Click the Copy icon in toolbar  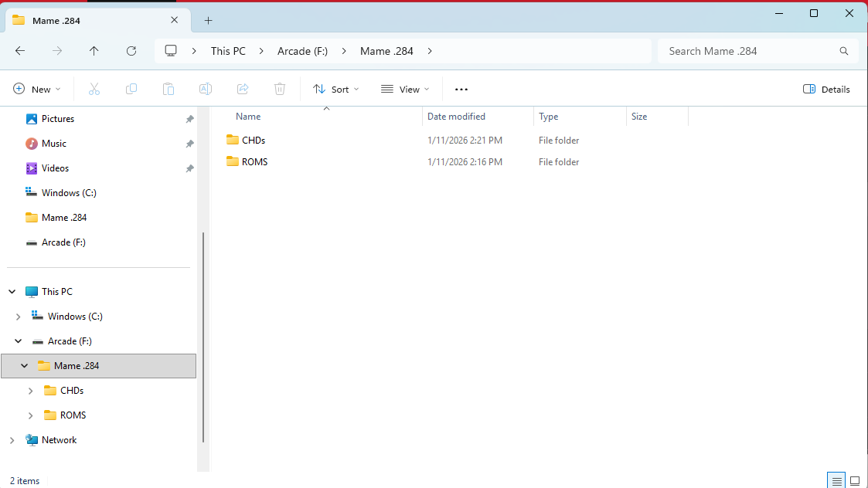(131, 90)
